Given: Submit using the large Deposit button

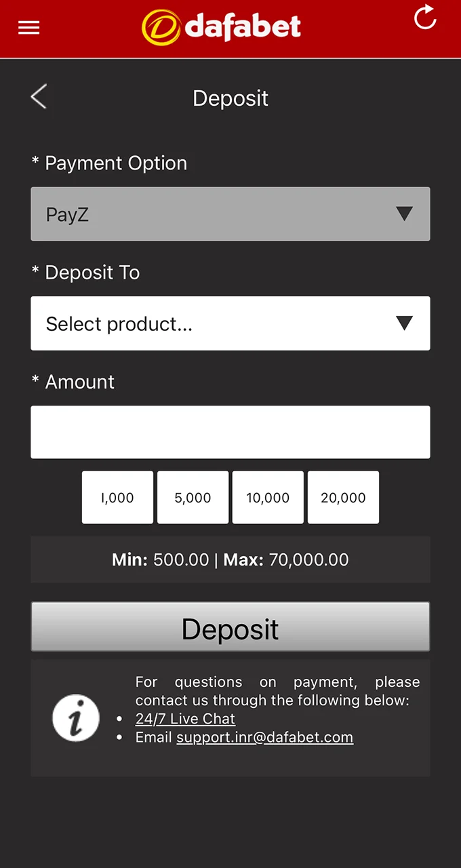Looking at the screenshot, I should (230, 627).
